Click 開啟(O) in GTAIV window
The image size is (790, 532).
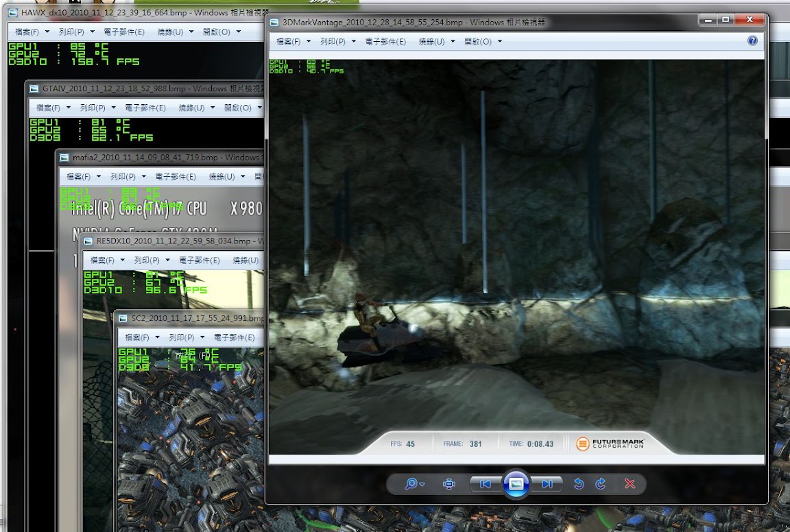click(x=237, y=108)
